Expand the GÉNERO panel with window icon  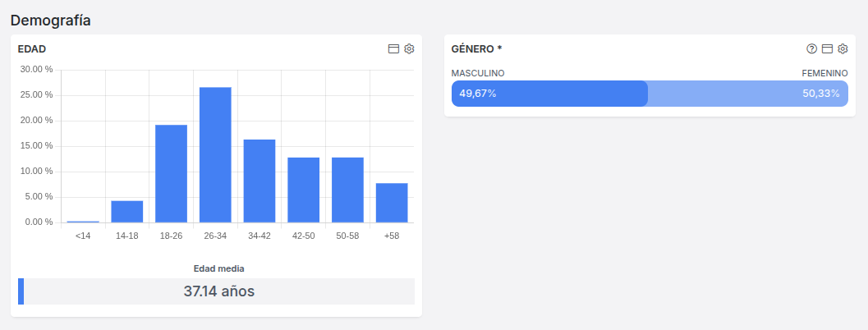(827, 49)
